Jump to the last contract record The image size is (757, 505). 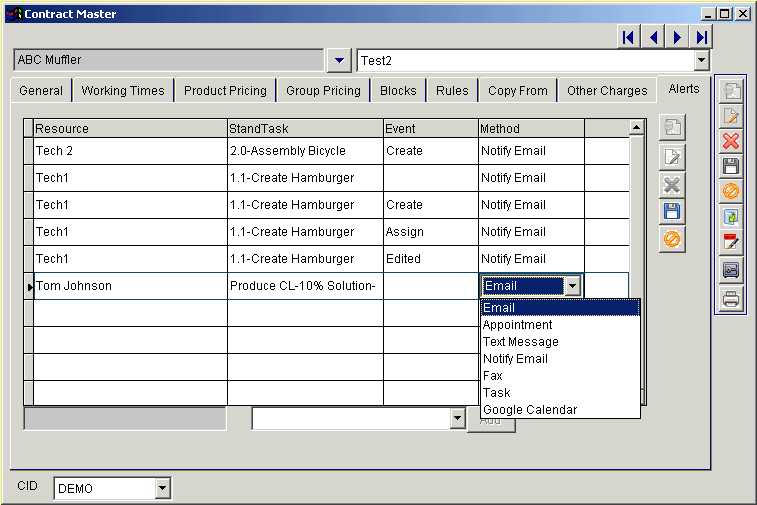click(x=702, y=37)
